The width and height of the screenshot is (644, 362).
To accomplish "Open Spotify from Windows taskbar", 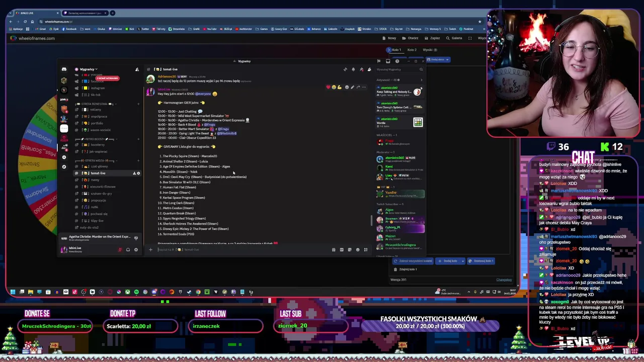I will (x=136, y=292).
